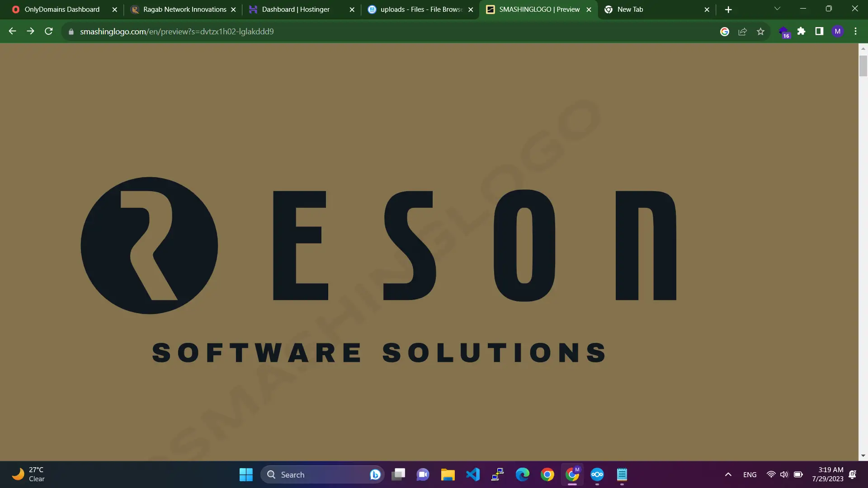Image resolution: width=868 pixels, height=488 pixels.
Task: Click the page vertical scrollbar thumb
Action: (863, 66)
